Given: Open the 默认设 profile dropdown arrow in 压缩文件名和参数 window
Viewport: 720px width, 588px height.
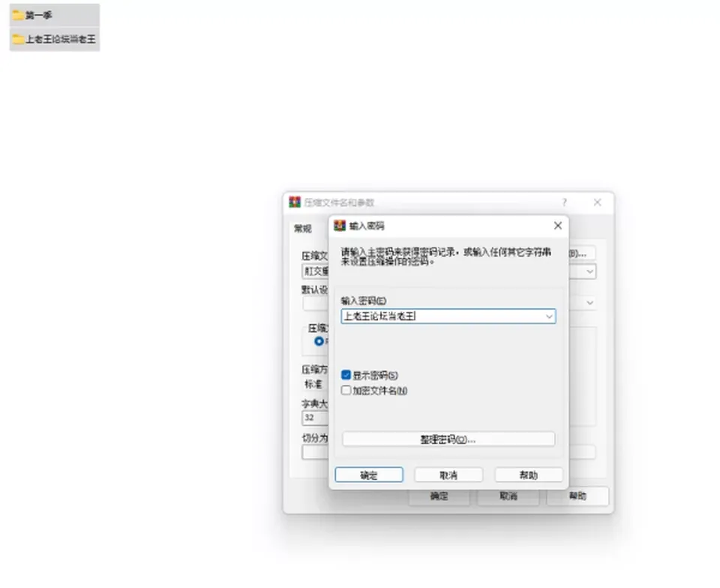Looking at the screenshot, I should pyautogui.click(x=589, y=303).
